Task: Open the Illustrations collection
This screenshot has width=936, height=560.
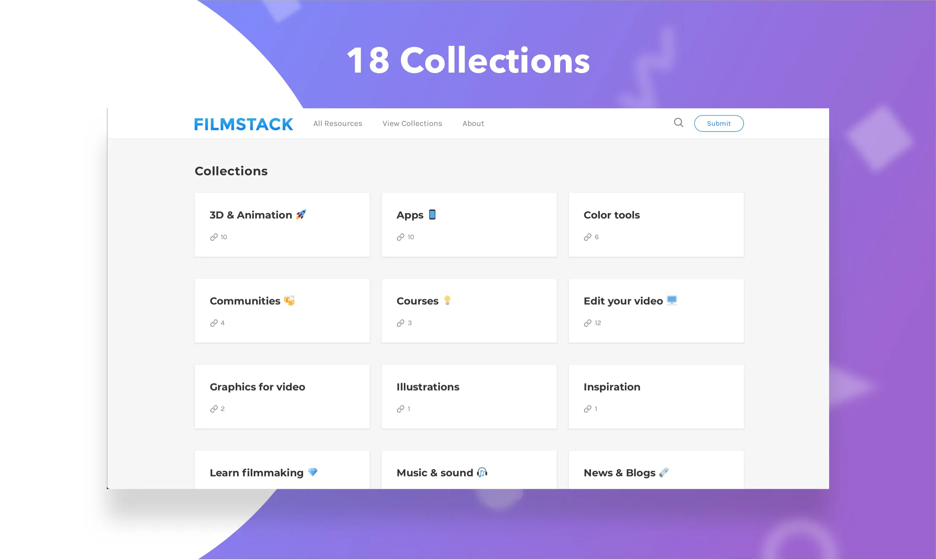Action: (469, 396)
